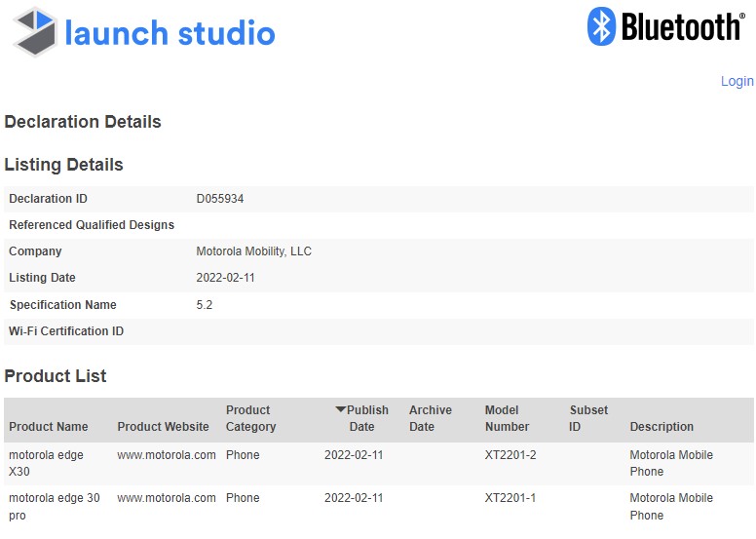Toggle the Publish Date sort arrow
The height and width of the screenshot is (539, 756).
pos(340,409)
